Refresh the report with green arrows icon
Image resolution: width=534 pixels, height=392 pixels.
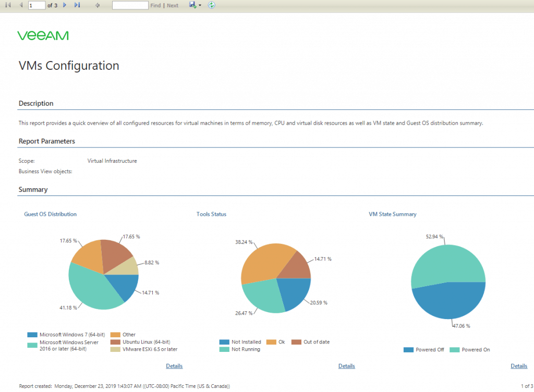(212, 5)
